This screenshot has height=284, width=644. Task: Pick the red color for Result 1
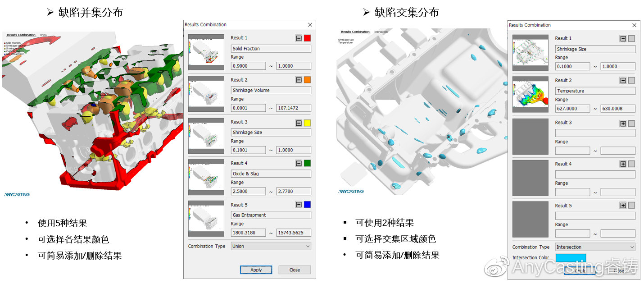[307, 38]
